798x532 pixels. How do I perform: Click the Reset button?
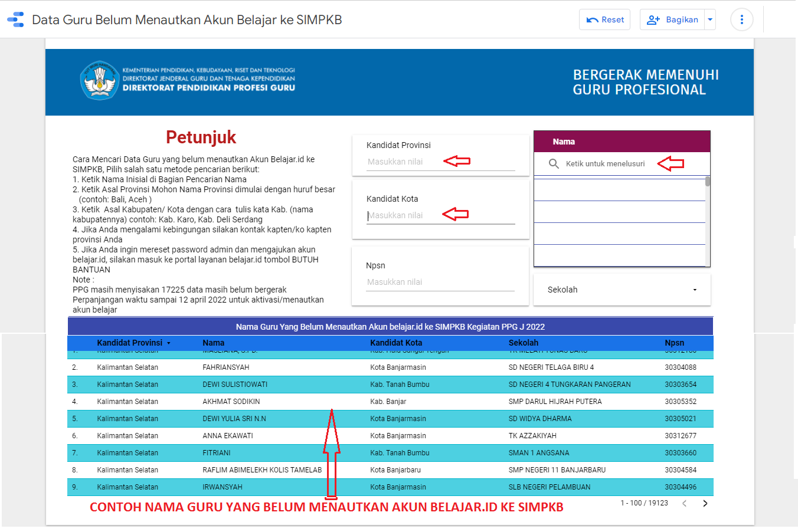(x=605, y=19)
